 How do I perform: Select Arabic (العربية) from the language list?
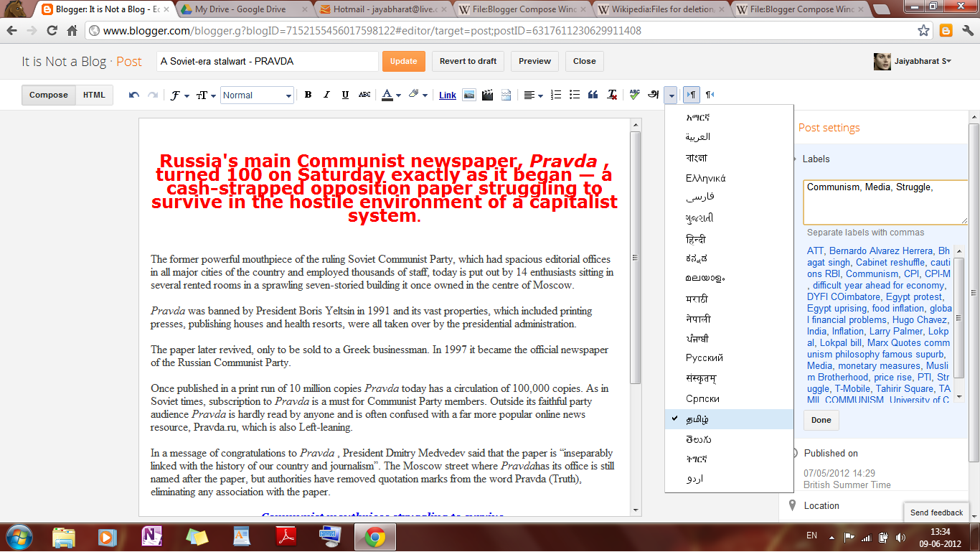point(729,136)
